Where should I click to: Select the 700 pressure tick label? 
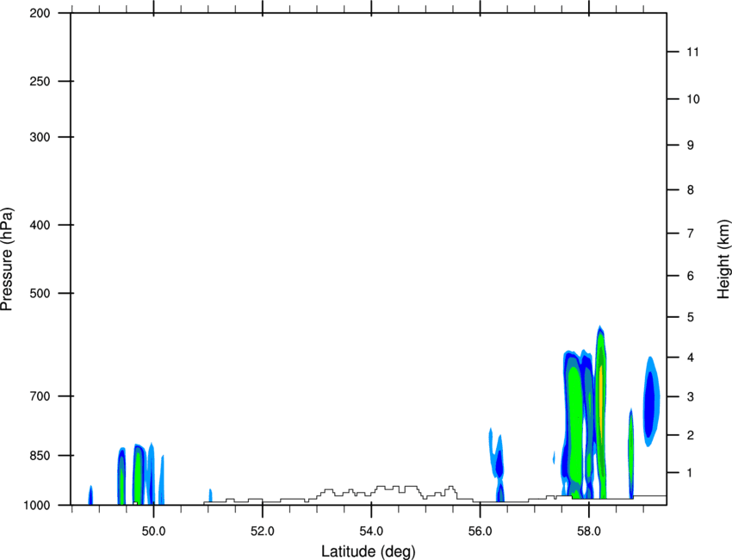coord(40,396)
